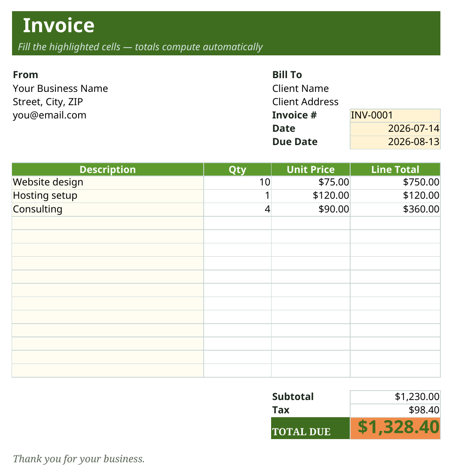Click the 'Thank you for your business.' note

[79, 459]
